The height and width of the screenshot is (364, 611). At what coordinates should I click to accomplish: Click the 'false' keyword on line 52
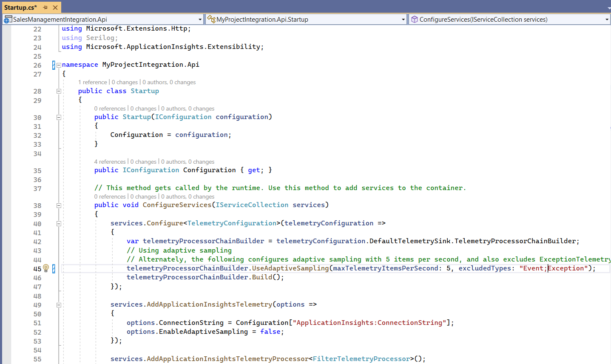tap(270, 332)
